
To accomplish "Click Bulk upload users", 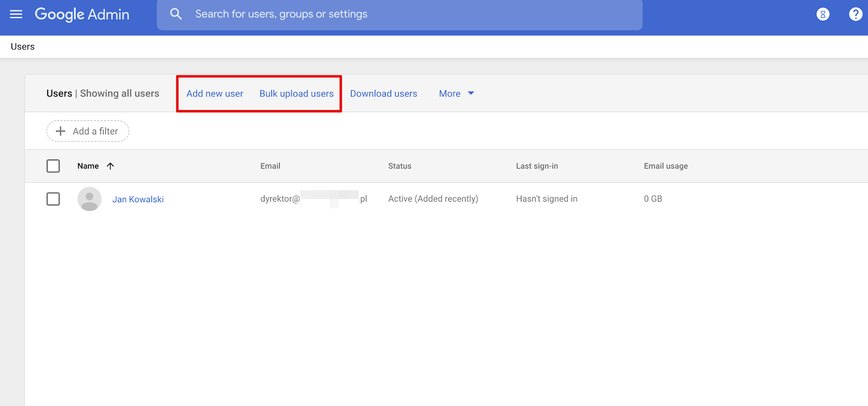I will (297, 93).
